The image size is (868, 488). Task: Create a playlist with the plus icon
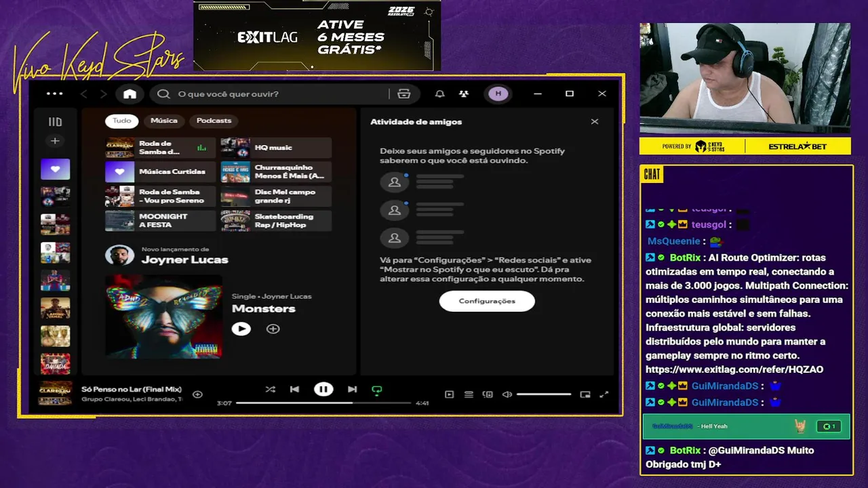[x=55, y=141]
